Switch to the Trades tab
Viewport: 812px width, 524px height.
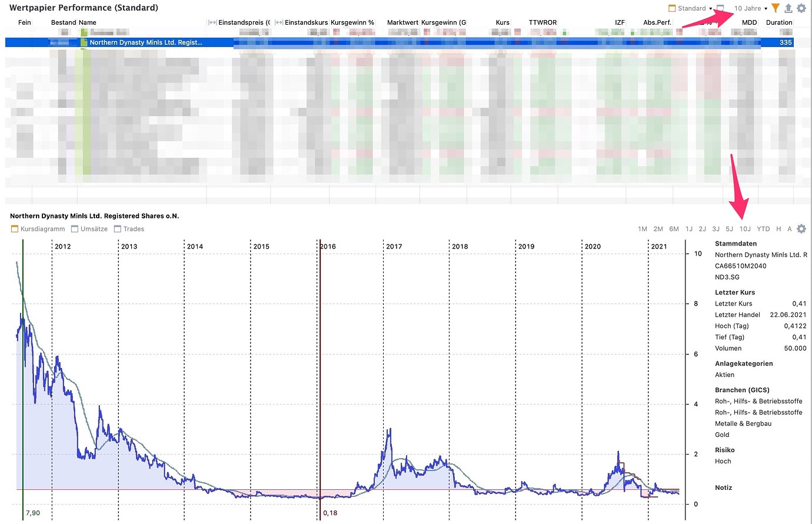tap(129, 229)
